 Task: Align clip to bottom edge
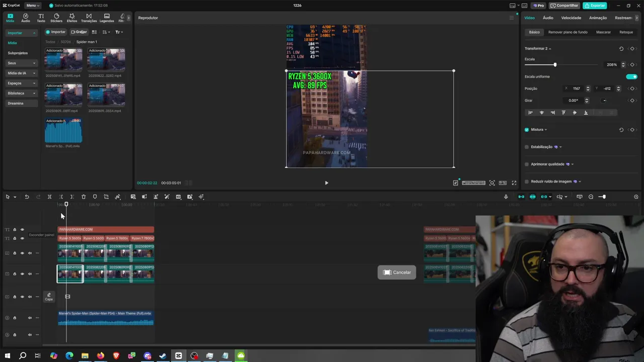pyautogui.click(x=586, y=113)
